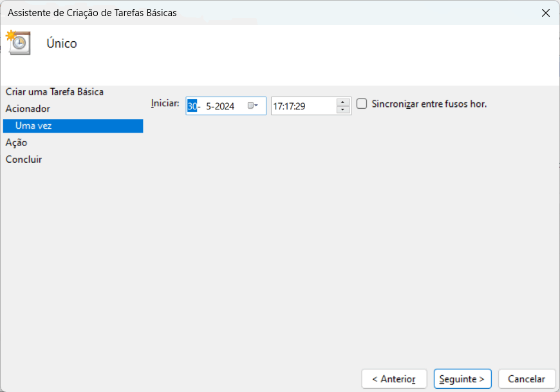Select the Uma vez step
The image size is (560, 392).
33,126
